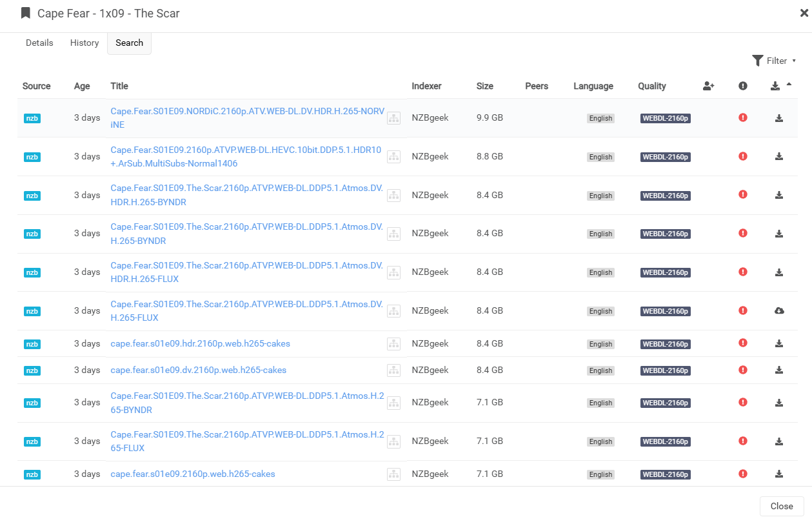Open HDR10+.ArSub.MultiSubs-Normal1406 release link
The image size is (812, 526).
(246, 156)
